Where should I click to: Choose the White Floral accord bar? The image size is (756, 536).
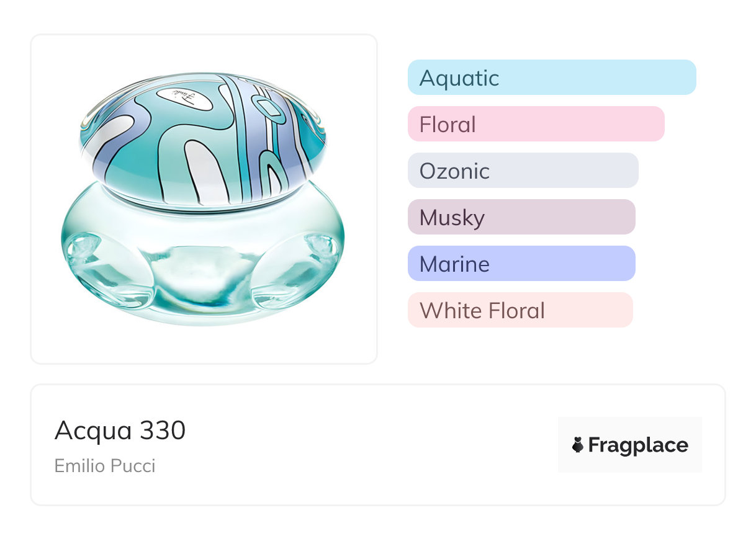point(520,310)
